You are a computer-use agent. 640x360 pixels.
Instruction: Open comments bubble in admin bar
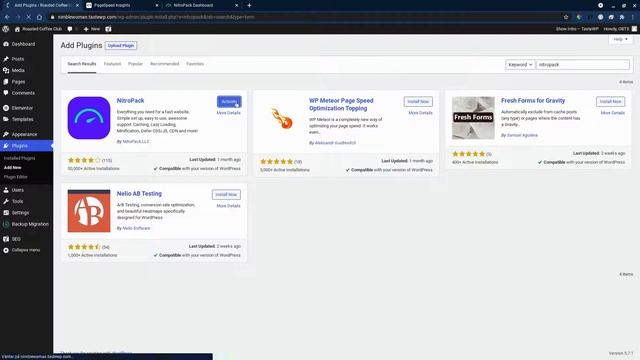71,29
